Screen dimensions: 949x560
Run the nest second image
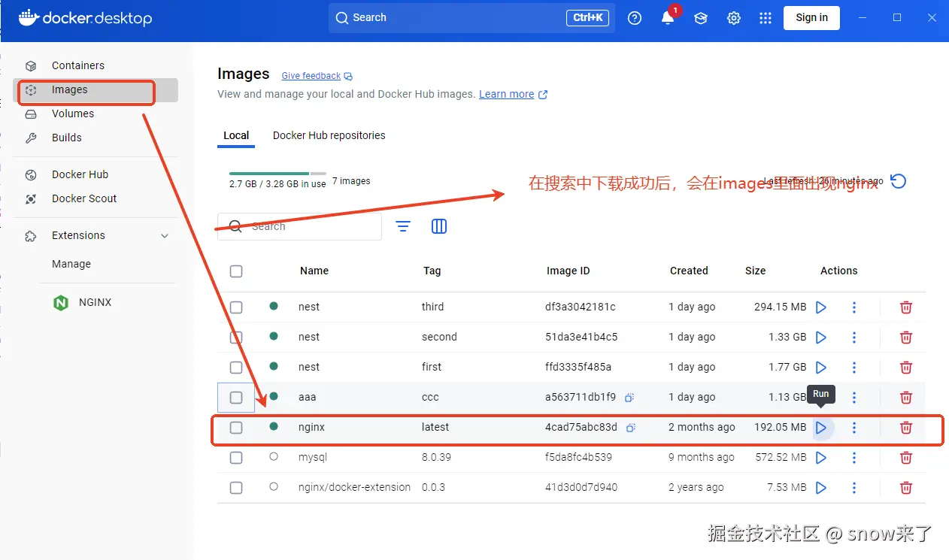click(821, 338)
